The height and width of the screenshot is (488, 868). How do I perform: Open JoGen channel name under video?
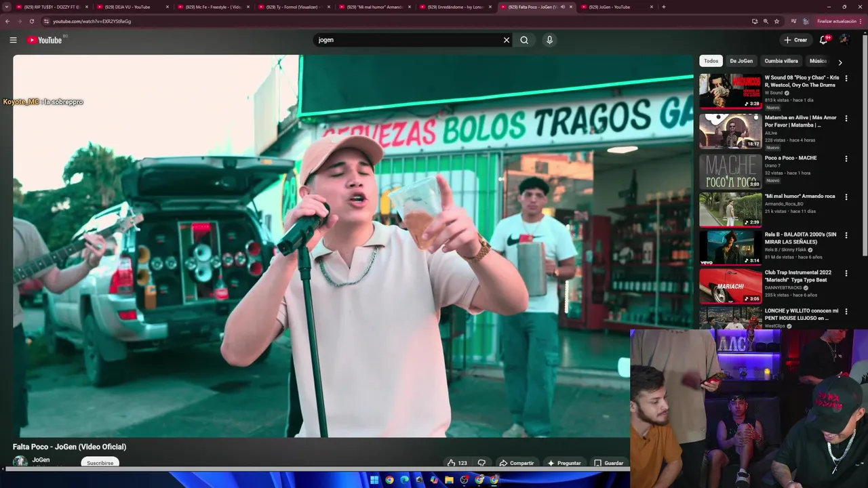(41, 460)
